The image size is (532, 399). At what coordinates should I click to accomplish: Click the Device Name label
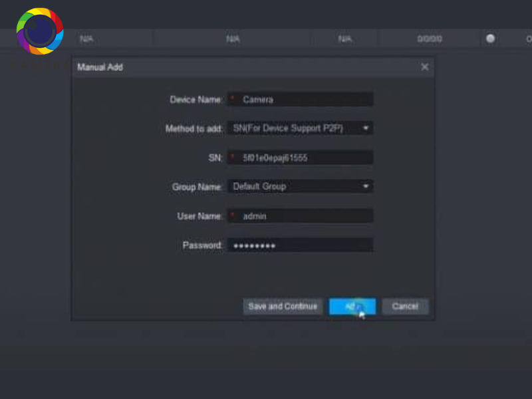tap(196, 100)
